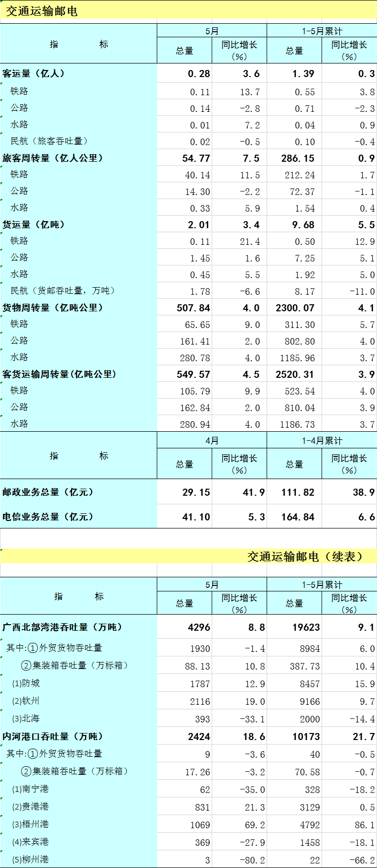The width and height of the screenshot is (377, 868).
Task: Select the cell showing 54.77
Action: [196, 158]
